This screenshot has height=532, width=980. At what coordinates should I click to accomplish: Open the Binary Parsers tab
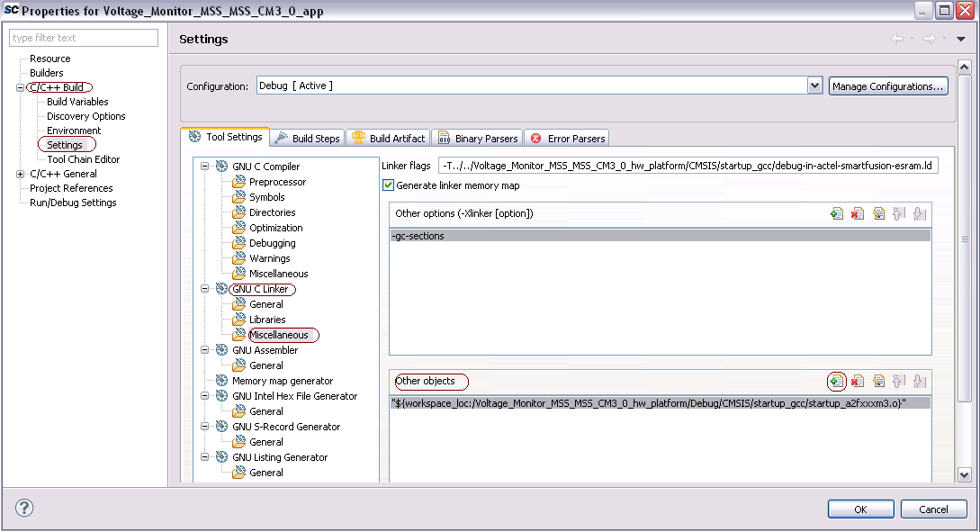click(x=477, y=137)
